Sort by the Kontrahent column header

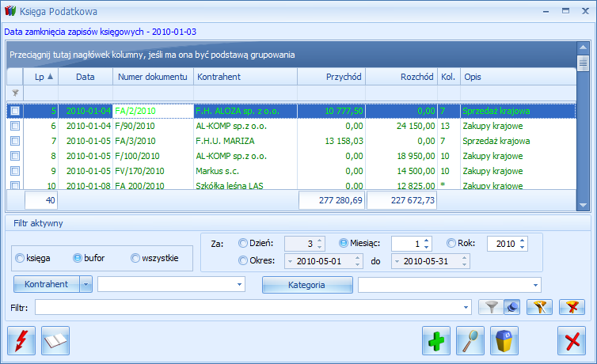click(245, 77)
